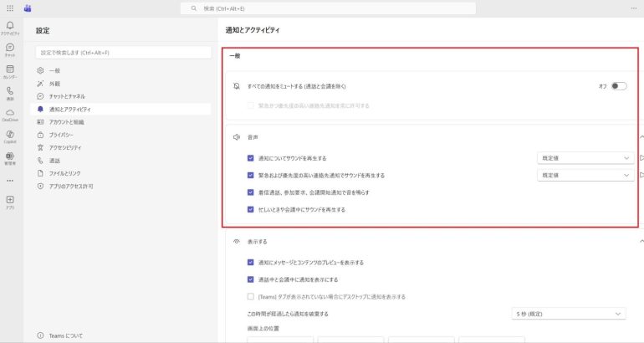Viewport: 644px width, 343px height.
Task: Open the 通話 phone icon in rail
Action: pos(10,91)
